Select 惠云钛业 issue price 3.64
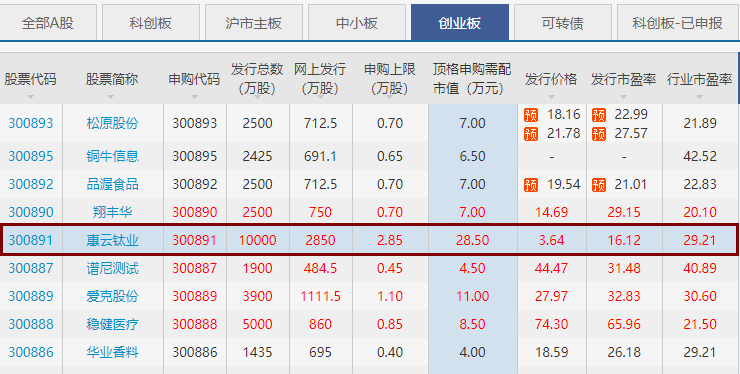This screenshot has height=374, width=740. tap(551, 240)
